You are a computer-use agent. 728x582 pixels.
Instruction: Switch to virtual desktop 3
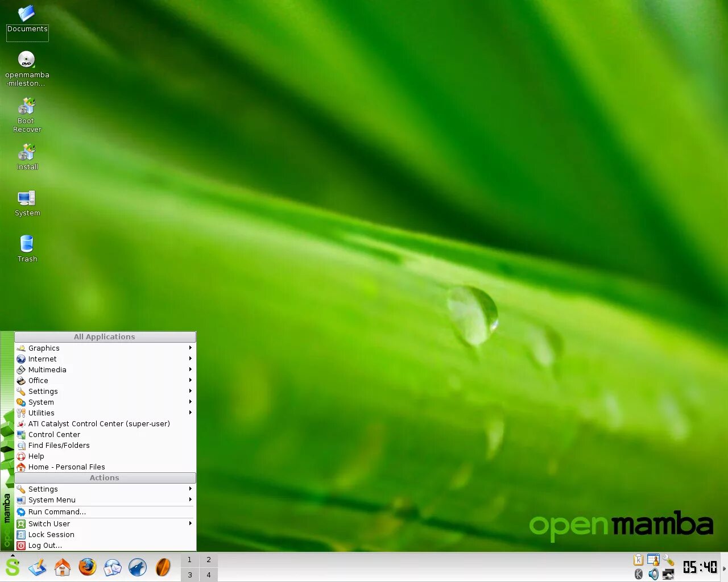point(189,575)
